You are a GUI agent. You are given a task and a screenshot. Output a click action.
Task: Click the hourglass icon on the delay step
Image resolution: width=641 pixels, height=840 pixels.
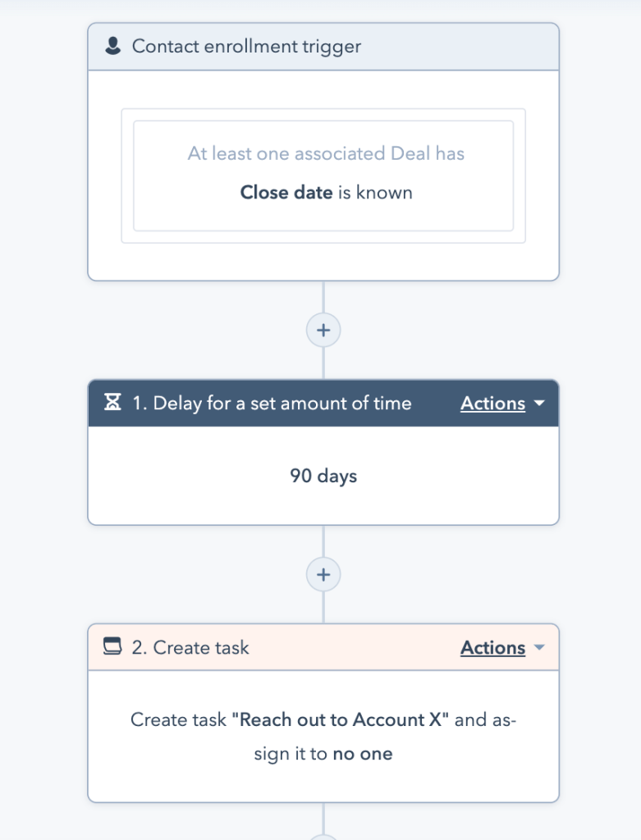[112, 403]
